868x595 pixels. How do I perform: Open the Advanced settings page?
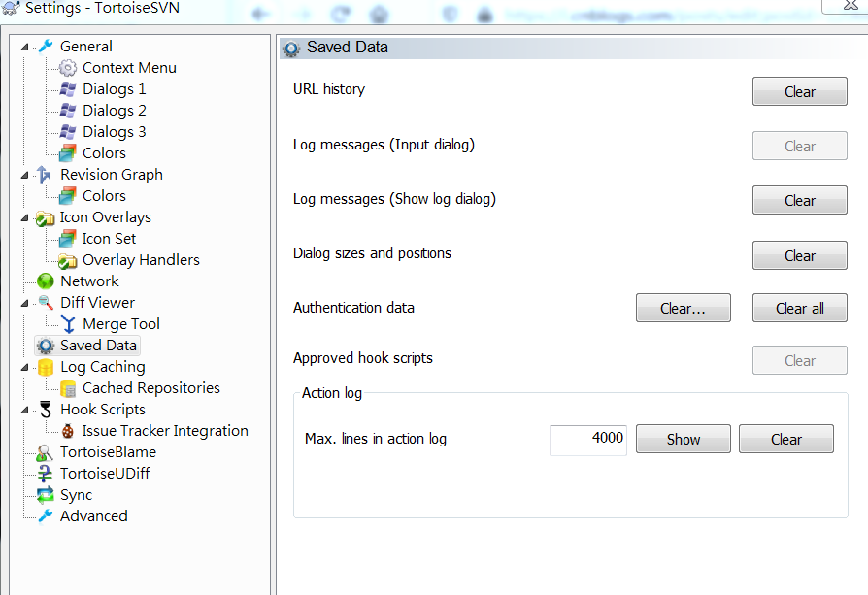[x=94, y=515]
